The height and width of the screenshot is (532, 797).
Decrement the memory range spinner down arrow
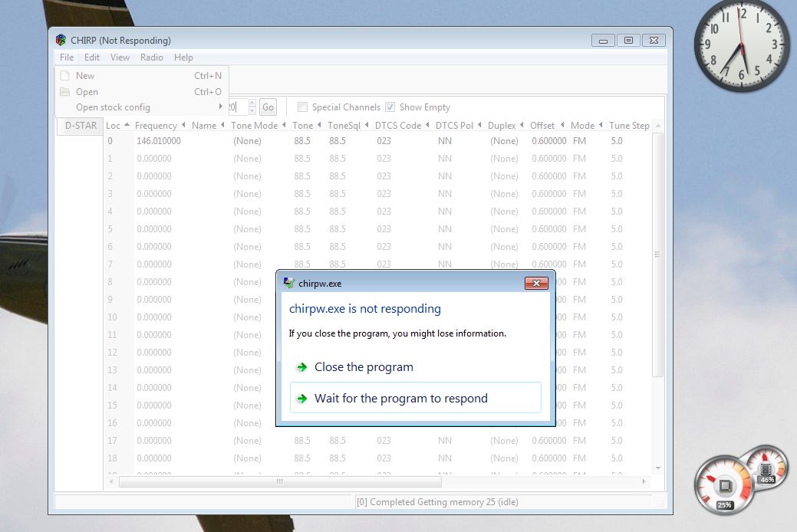[252, 110]
